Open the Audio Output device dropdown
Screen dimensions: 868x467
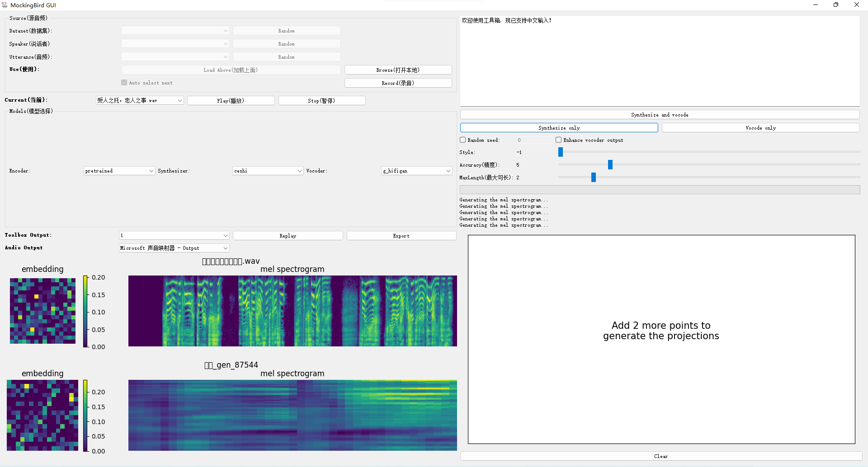point(174,248)
